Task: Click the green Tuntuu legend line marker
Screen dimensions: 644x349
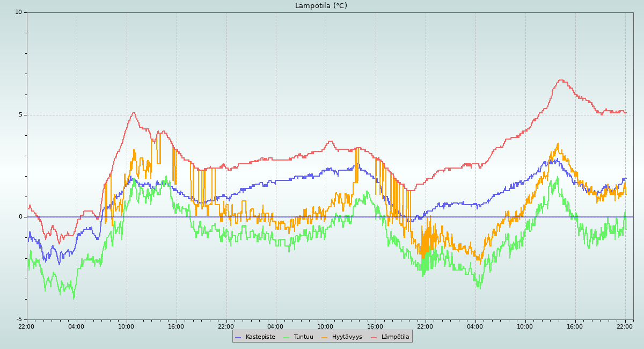Action: pos(286,337)
